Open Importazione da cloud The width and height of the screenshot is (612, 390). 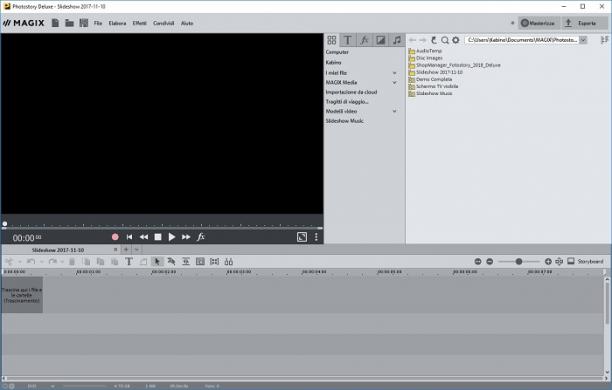point(351,92)
